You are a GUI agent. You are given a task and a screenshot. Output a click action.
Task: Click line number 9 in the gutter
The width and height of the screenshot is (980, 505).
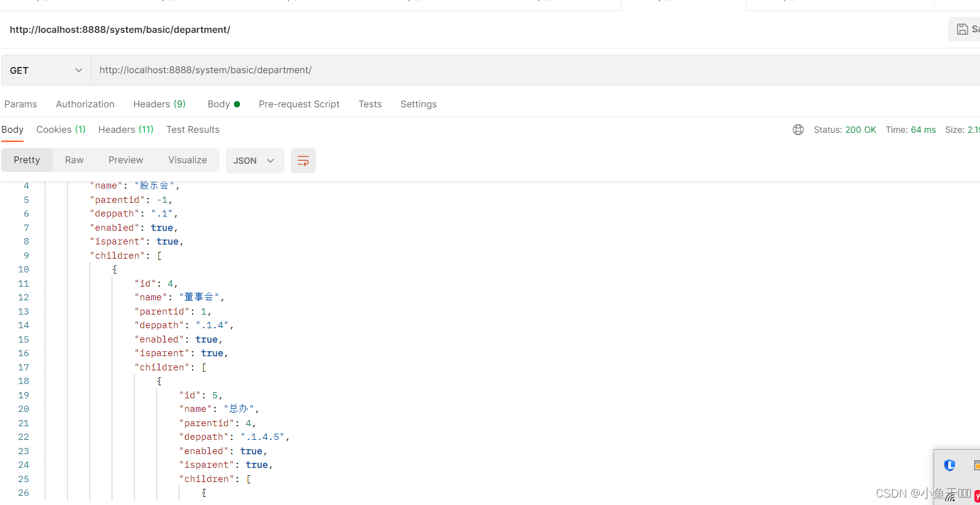[x=26, y=256]
